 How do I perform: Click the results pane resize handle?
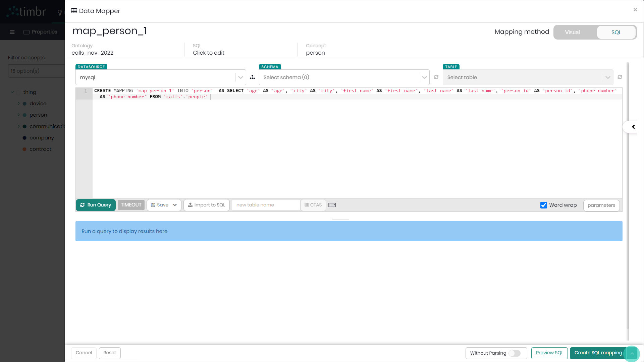(x=340, y=219)
